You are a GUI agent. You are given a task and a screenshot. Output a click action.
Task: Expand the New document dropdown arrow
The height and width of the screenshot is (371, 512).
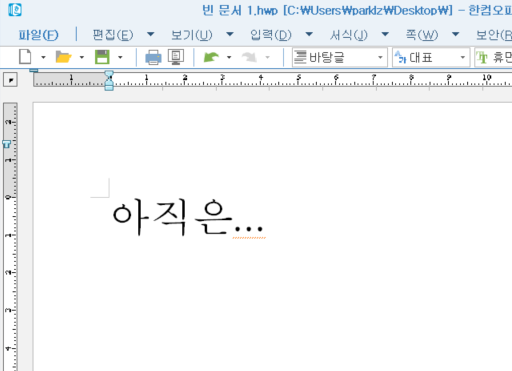(x=43, y=57)
